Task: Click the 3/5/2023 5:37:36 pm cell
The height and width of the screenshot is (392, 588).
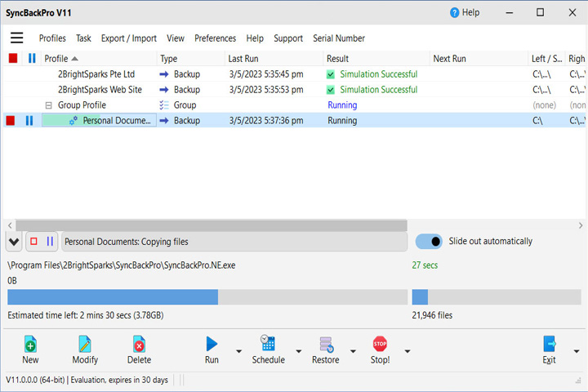Action: [266, 120]
